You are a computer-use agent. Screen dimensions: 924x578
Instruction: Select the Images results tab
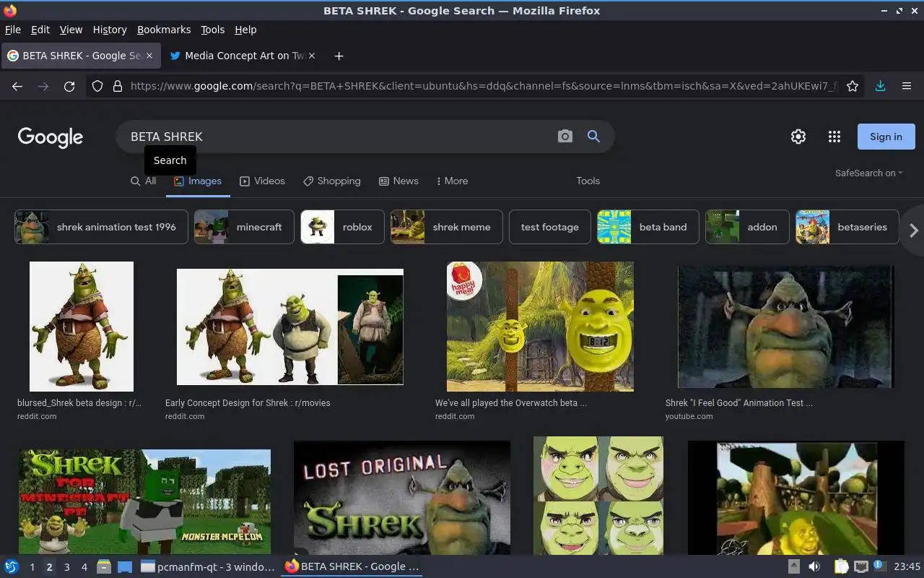point(198,181)
